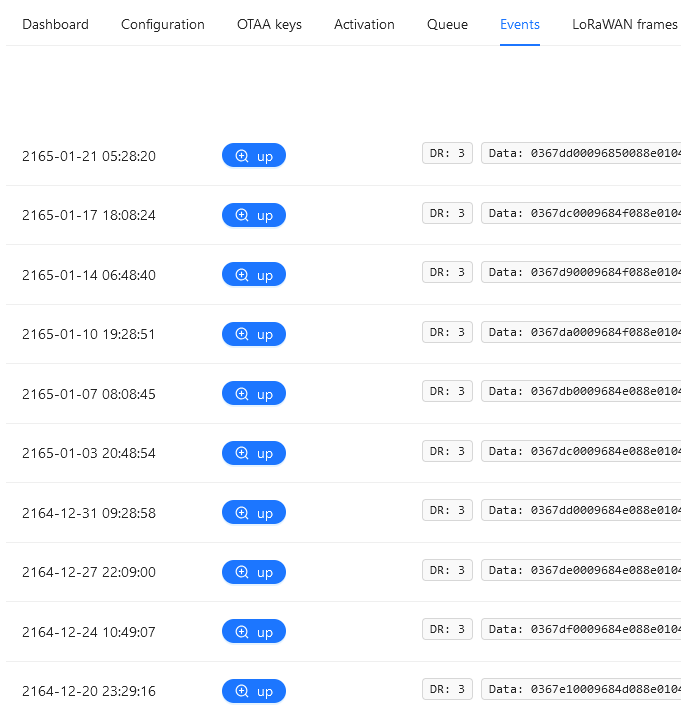Open the Queue tab
Viewport: 681px width, 715px height.
(x=447, y=24)
